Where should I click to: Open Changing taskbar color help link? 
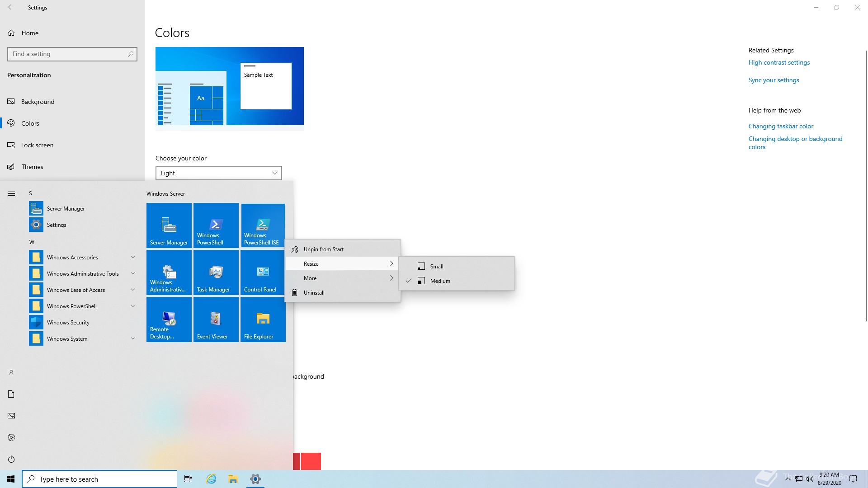pos(781,126)
